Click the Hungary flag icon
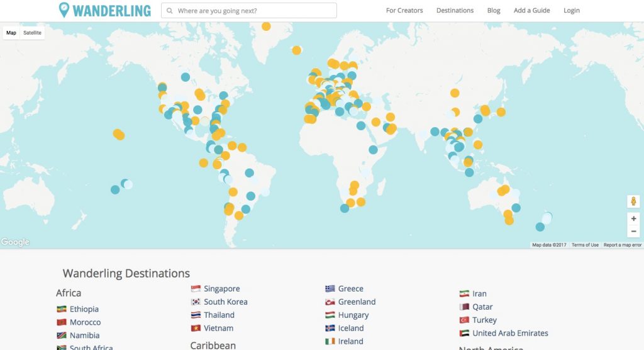 [x=330, y=315]
